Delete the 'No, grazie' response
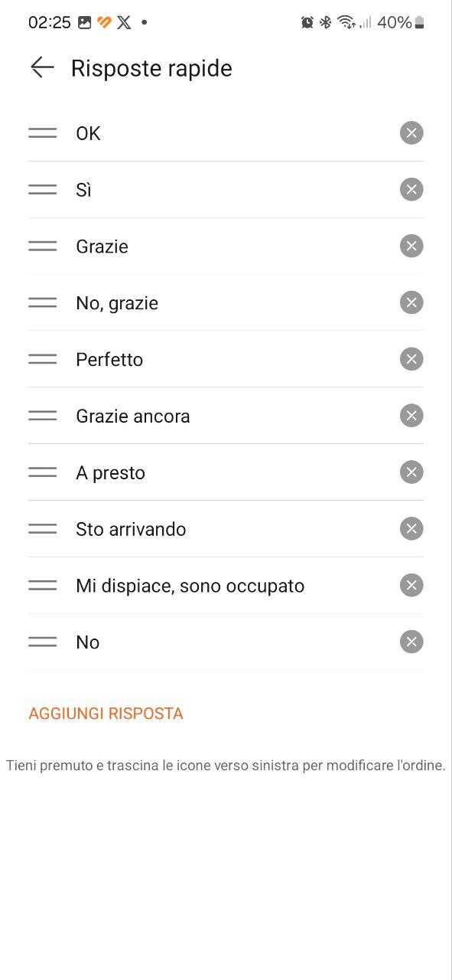This screenshot has height=980, width=452. pyautogui.click(x=411, y=302)
